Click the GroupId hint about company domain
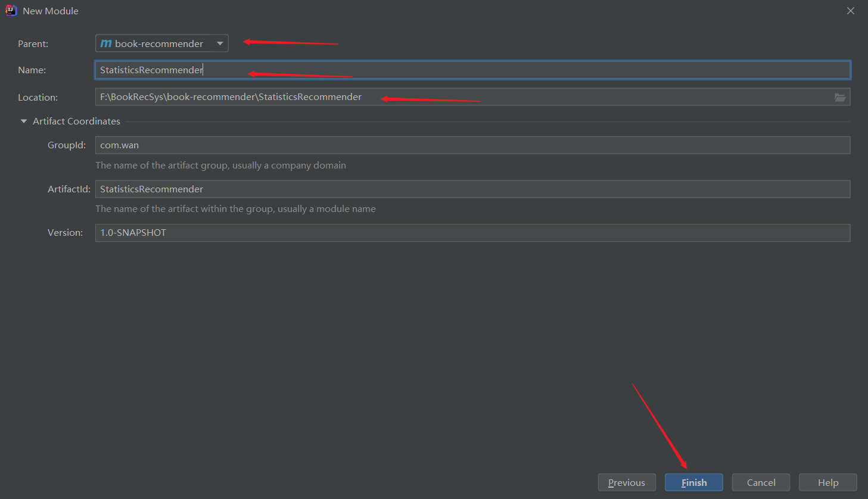Image resolution: width=868 pixels, height=499 pixels. tap(220, 166)
